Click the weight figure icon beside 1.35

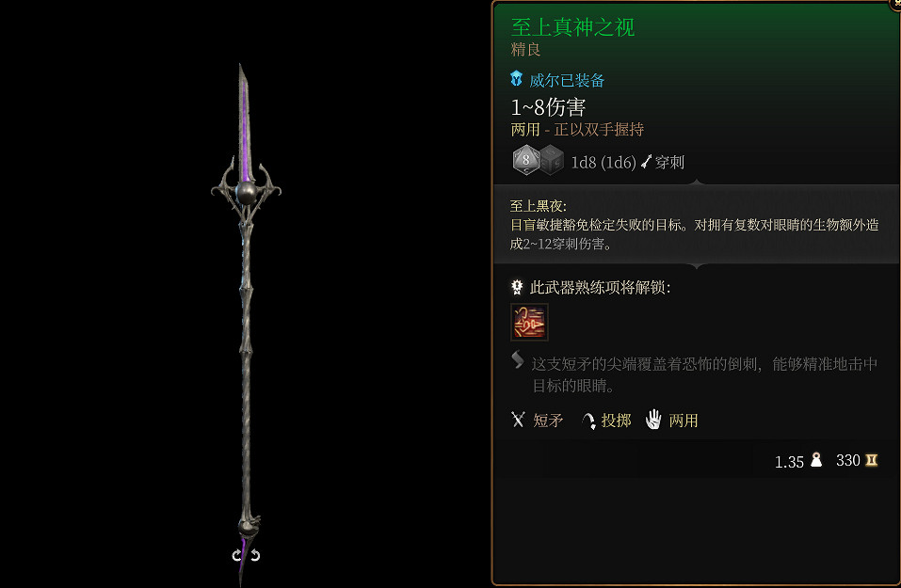[x=816, y=460]
